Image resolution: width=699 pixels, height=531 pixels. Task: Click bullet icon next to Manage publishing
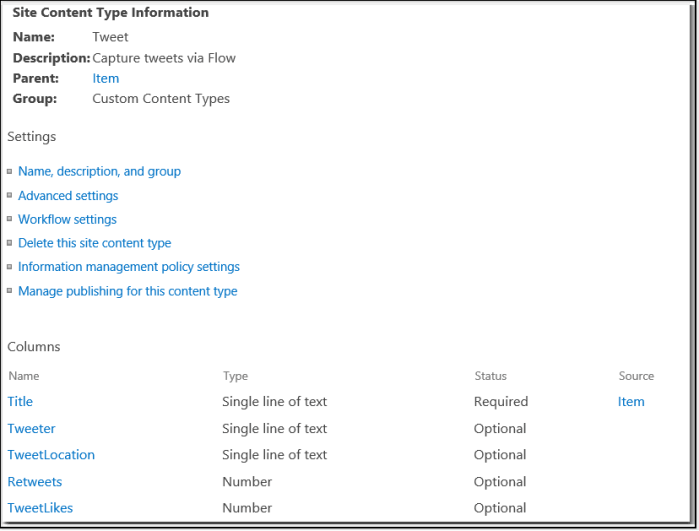(x=9, y=292)
